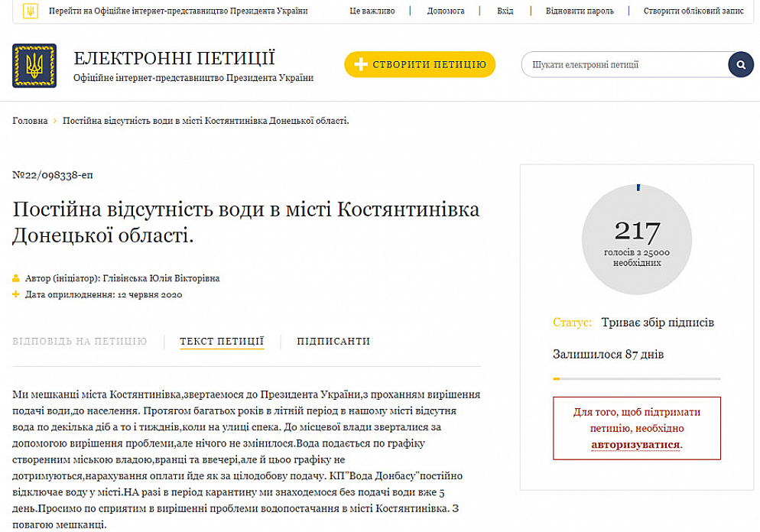The width and height of the screenshot is (760, 532).
Task: Open 'Відновити пароль' link
Action: point(580,11)
